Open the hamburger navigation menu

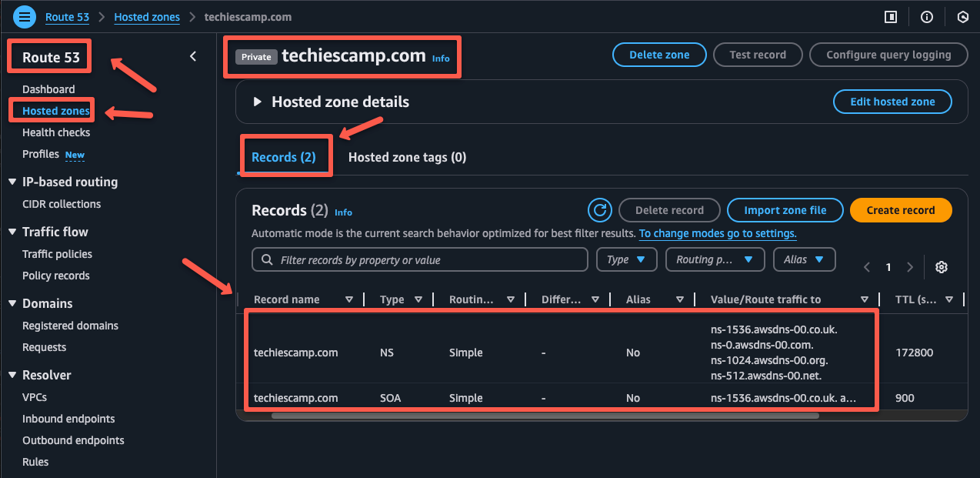click(23, 16)
